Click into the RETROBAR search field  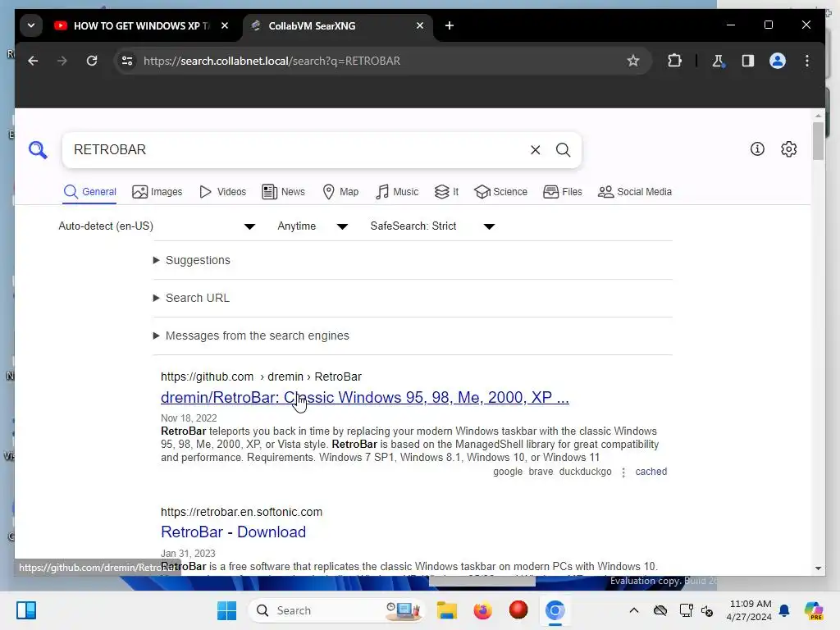[x=294, y=150]
